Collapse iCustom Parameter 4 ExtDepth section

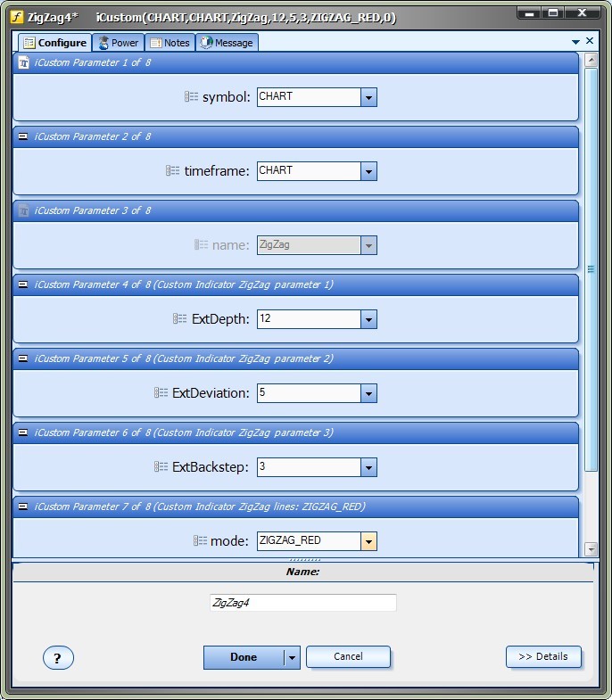(23, 284)
